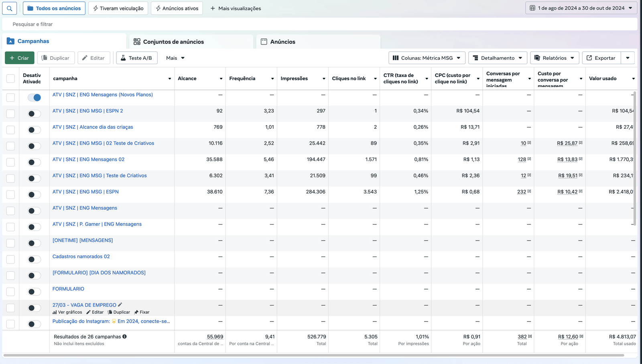This screenshot has width=642, height=364.
Task: Click the Duplicar icon under the campaign row
Action: point(110,312)
